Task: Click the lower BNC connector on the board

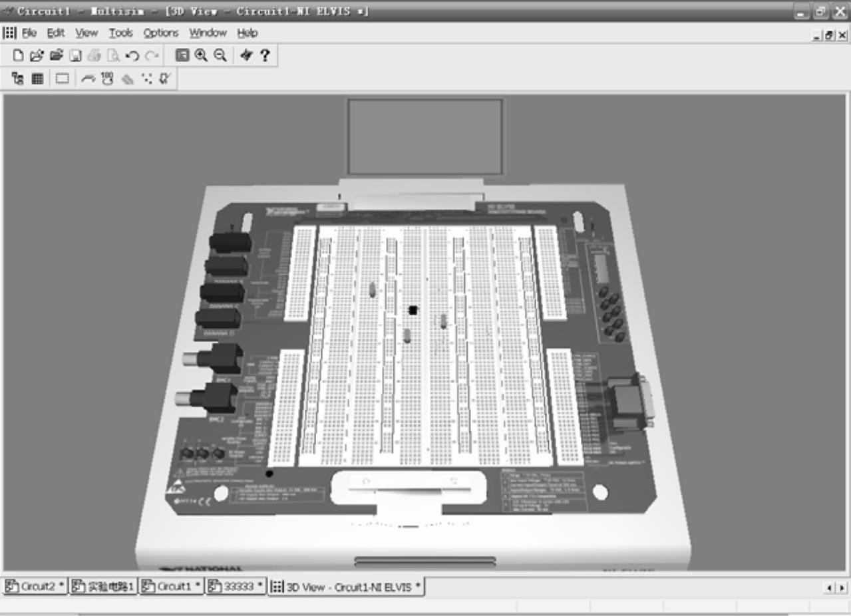Action: pyautogui.click(x=206, y=398)
